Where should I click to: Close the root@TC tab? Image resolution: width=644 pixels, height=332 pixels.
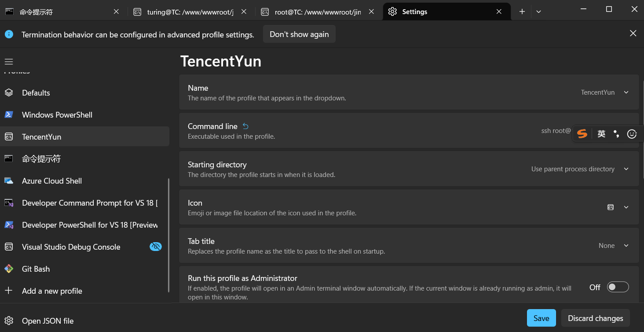coord(371,12)
